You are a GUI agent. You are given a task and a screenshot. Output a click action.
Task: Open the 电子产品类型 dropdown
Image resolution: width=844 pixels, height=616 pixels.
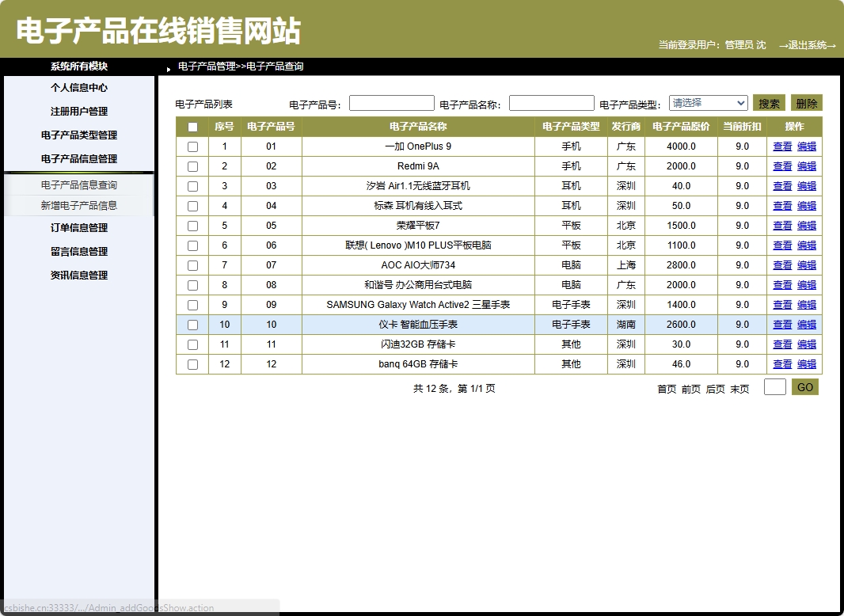pos(708,102)
